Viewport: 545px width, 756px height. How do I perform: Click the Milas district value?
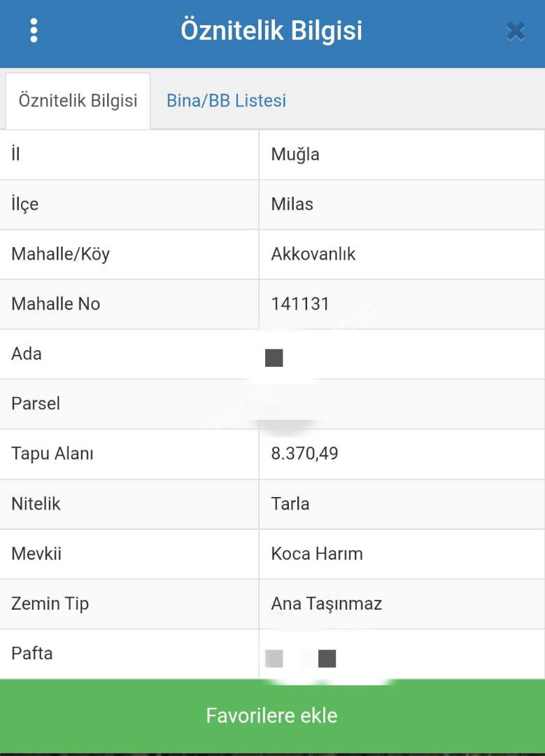point(292,204)
